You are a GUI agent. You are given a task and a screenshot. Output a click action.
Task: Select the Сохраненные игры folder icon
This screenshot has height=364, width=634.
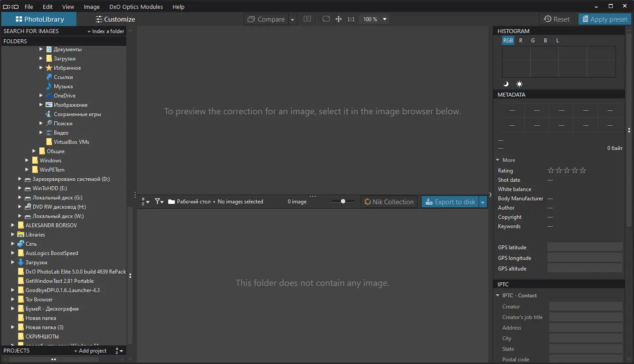coord(49,114)
